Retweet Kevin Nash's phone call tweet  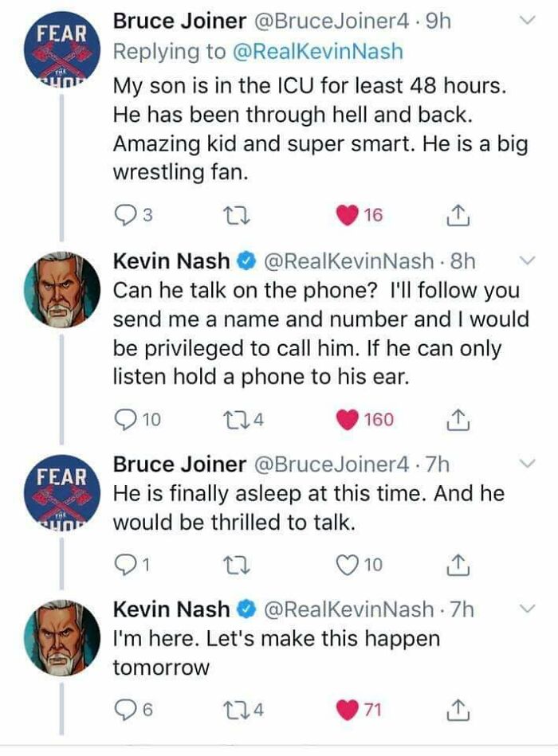[237, 420]
